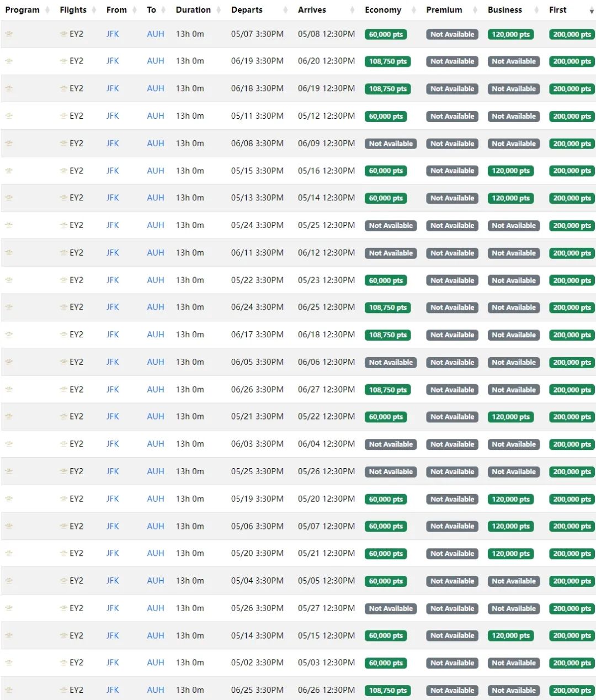Viewport: 596px width, 700px height.
Task: Sort the table by the Business column header
Action: [x=504, y=10]
